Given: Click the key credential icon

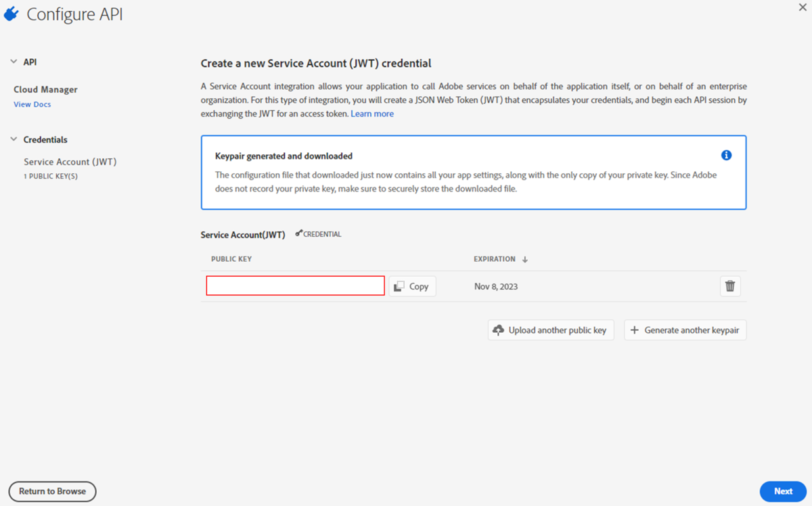Looking at the screenshot, I should 299,233.
